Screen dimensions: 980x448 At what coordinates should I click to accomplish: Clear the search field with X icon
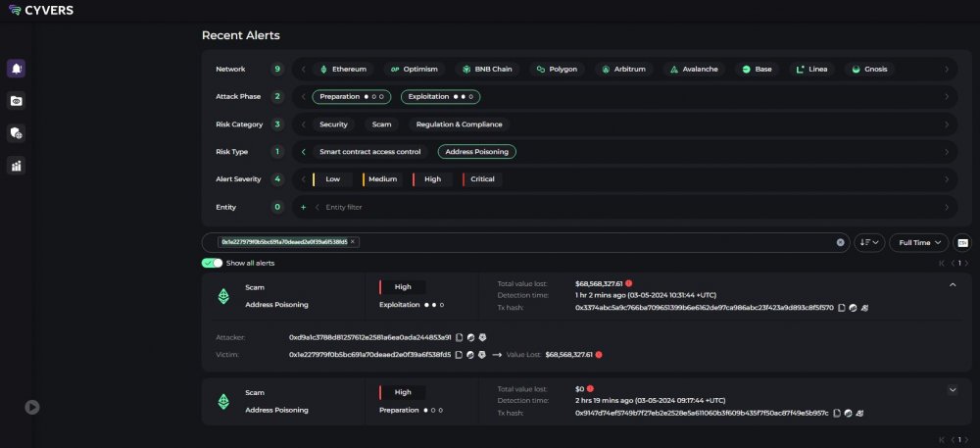pyautogui.click(x=840, y=242)
